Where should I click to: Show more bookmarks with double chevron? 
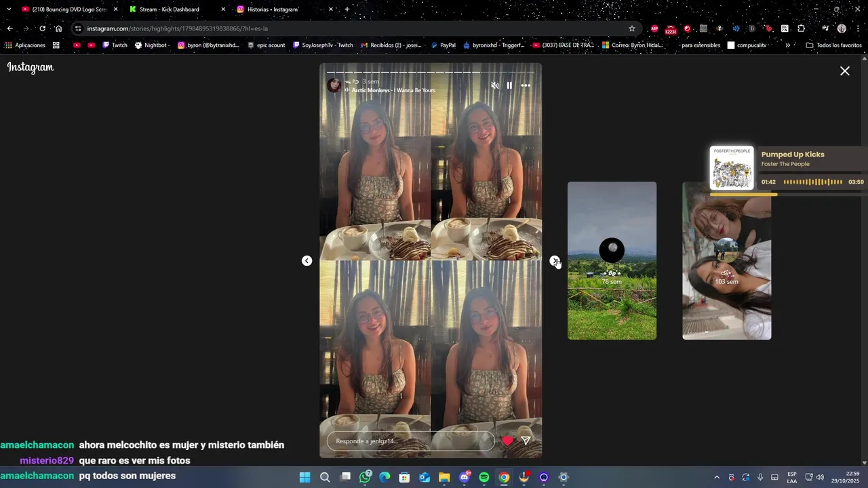(x=787, y=45)
